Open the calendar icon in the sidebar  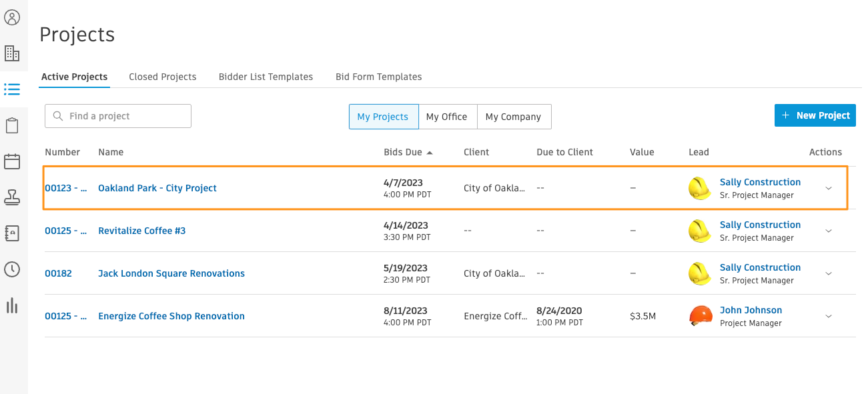pos(13,161)
